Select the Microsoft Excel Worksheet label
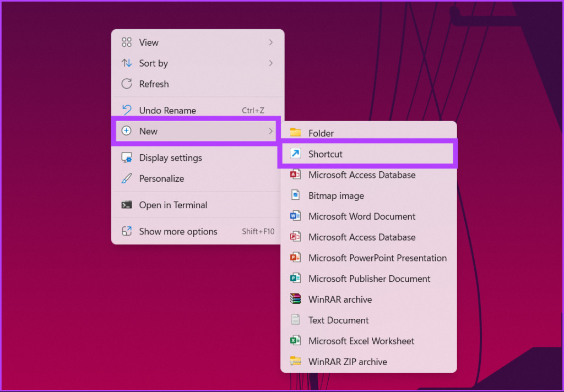The width and height of the screenshot is (564, 392). 361,341
